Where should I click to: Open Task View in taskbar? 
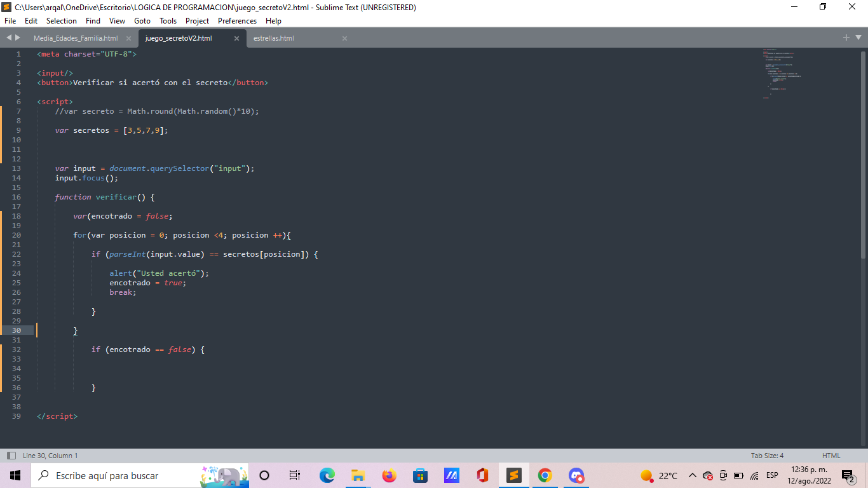point(295,475)
